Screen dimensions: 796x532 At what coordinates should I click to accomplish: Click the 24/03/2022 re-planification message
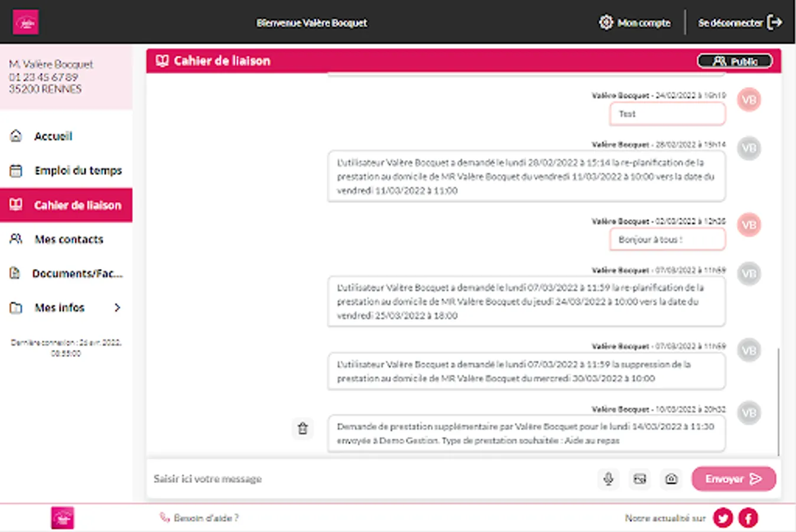[527, 301]
